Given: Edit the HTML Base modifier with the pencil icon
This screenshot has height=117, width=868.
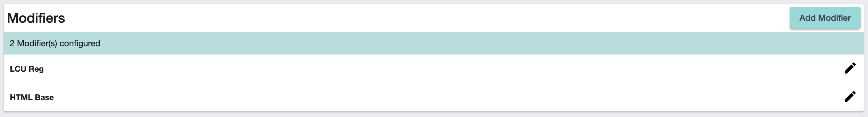Looking at the screenshot, I should (x=850, y=96).
